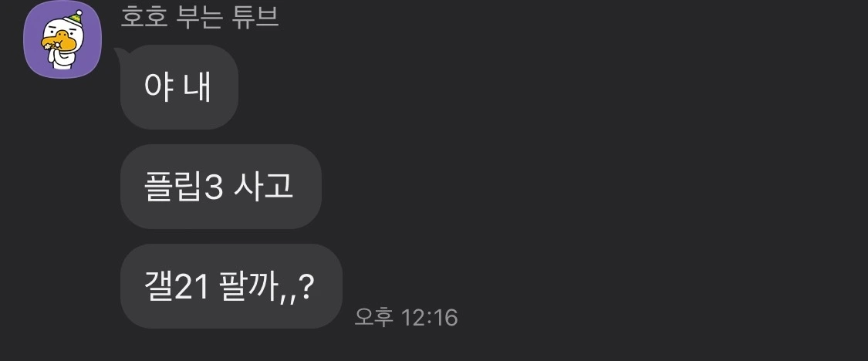Click the tail of the first chat bubble

pos(120,52)
